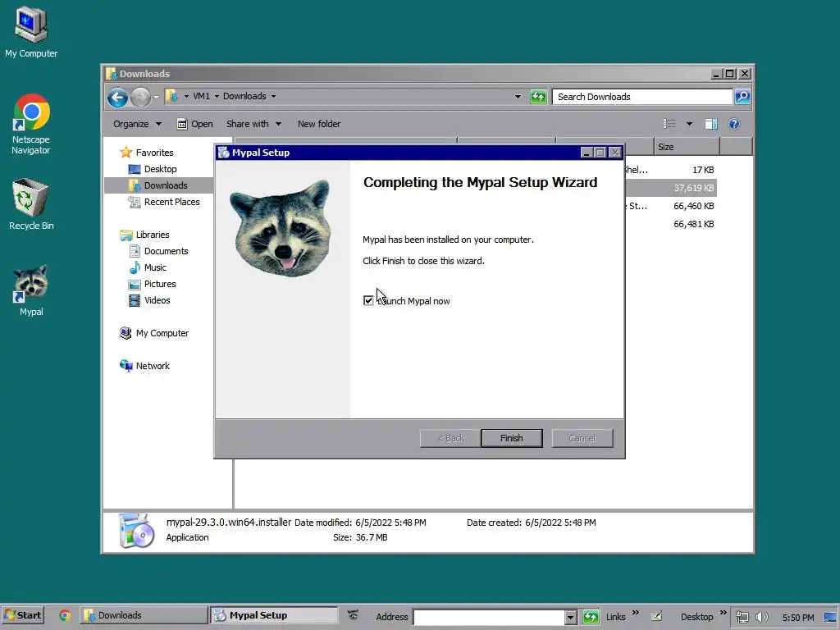Click Open in the Downloads toolbar
Viewport: 840px width, 630px height.
point(195,124)
